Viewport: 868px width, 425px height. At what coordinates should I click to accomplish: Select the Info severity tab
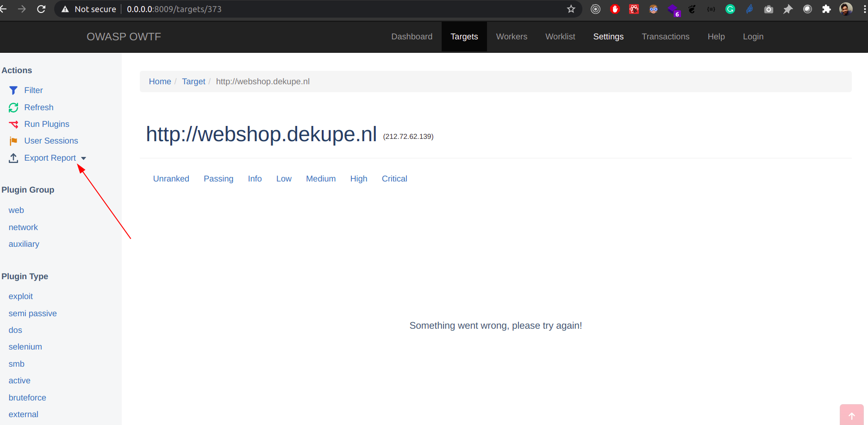(x=255, y=179)
